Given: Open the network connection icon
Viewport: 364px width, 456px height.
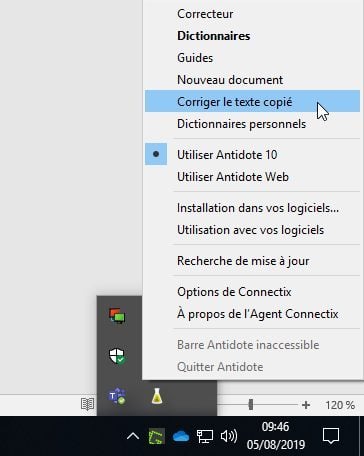Looking at the screenshot, I should pyautogui.click(x=205, y=436).
